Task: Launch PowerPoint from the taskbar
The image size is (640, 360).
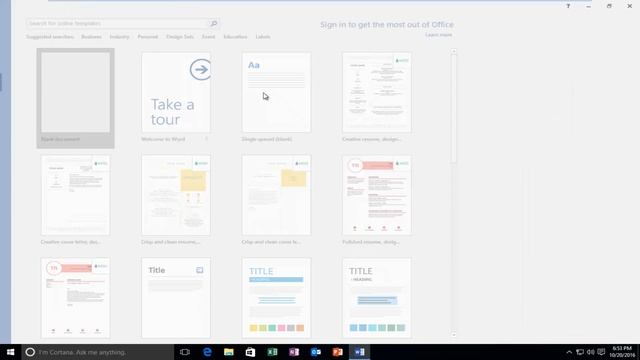Action: (x=338, y=352)
